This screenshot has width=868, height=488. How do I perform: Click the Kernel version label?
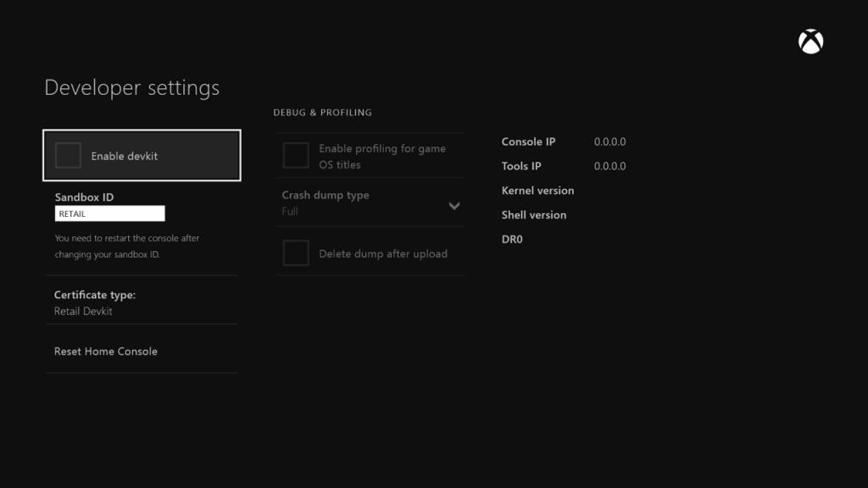(537, 191)
